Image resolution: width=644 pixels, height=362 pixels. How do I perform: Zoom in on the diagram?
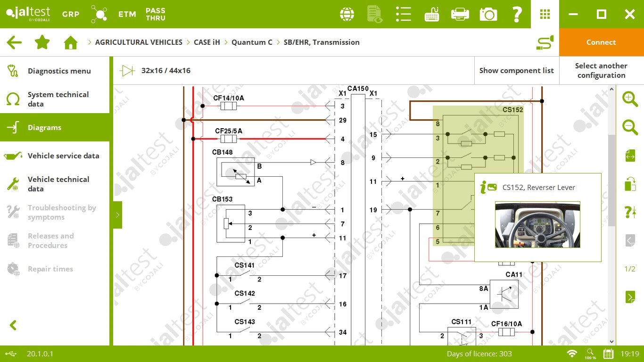click(630, 99)
